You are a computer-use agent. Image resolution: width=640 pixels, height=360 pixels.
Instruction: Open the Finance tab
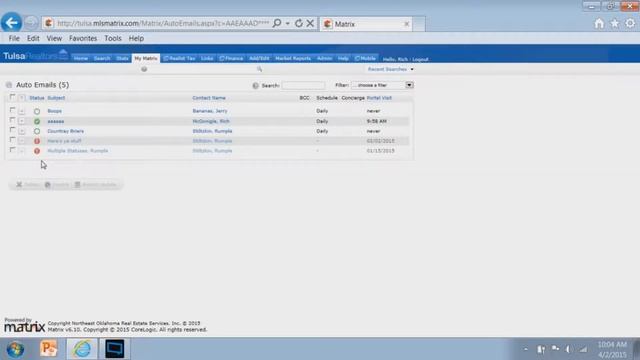tap(231, 58)
